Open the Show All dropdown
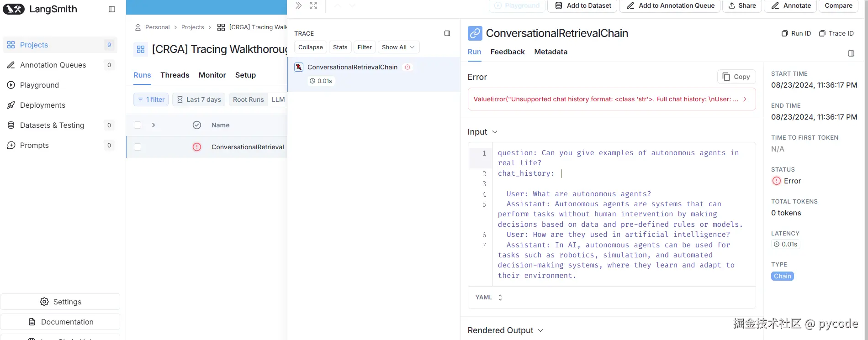The height and width of the screenshot is (340, 868). pos(398,47)
